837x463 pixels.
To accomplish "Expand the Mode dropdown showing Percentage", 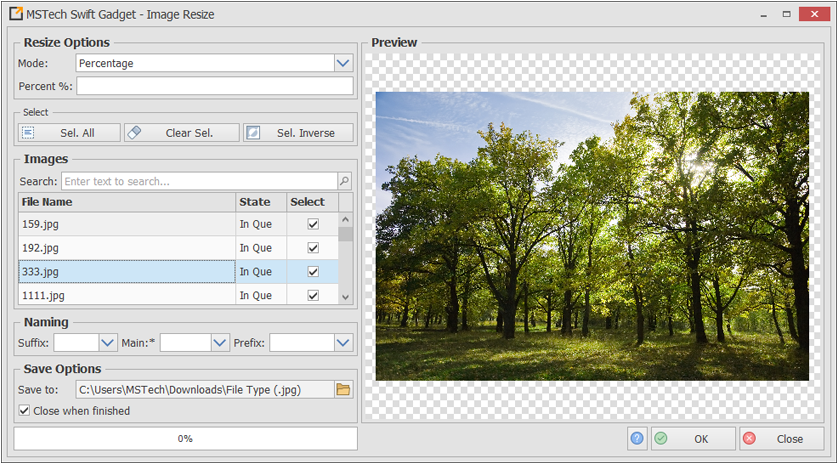I will point(343,63).
